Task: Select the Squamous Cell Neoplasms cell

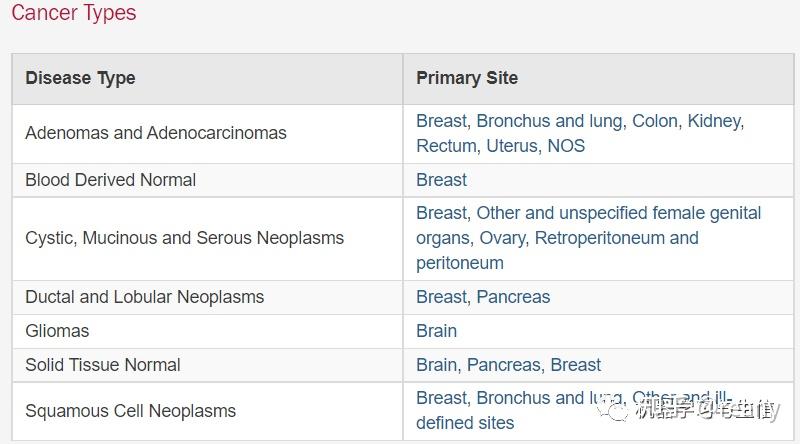Action: (x=130, y=411)
